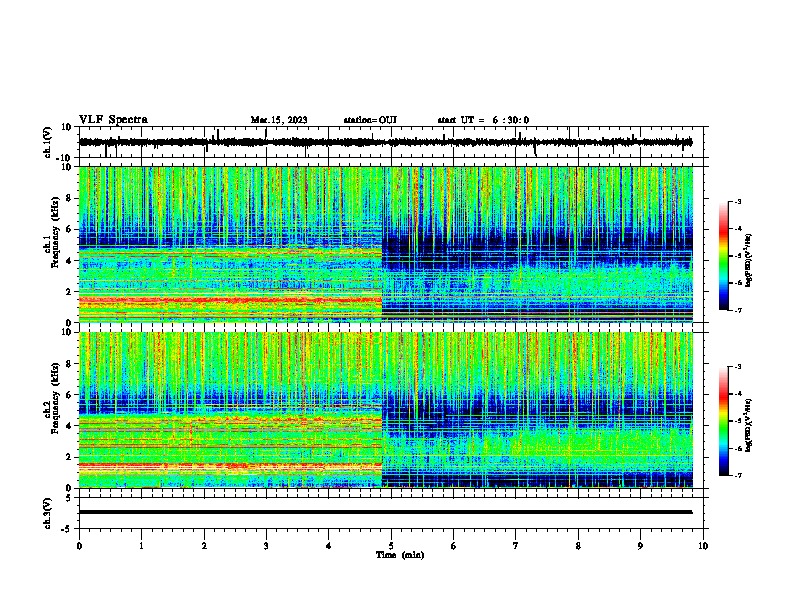Click the "station=OUI" label
Screen dimensions: 792x612
[370, 120]
